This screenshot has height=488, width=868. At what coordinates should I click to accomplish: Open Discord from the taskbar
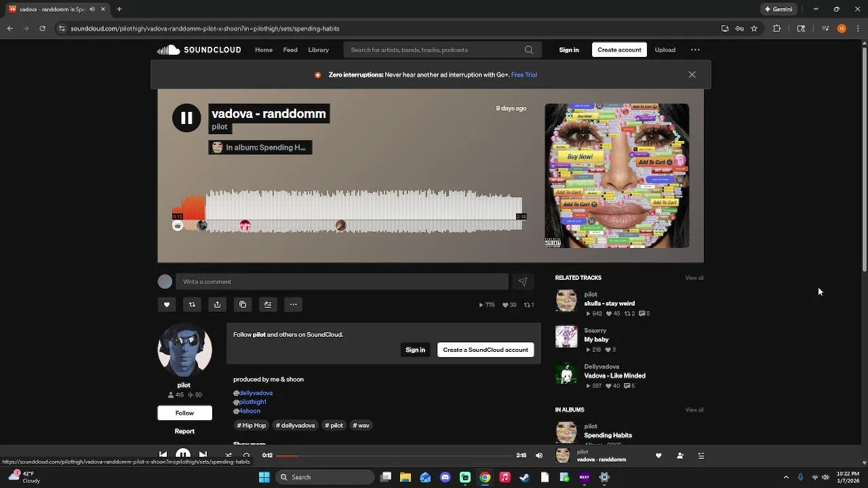point(445,477)
